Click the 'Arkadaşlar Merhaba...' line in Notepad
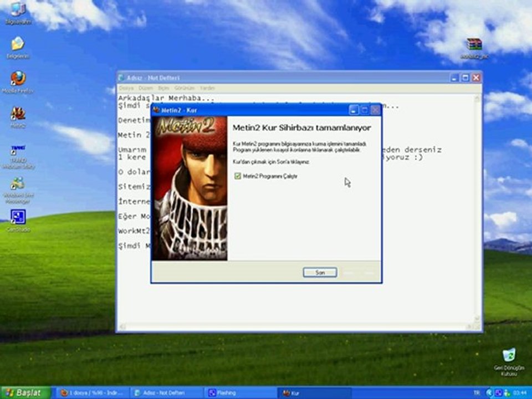This screenshot has height=399, width=532. (x=166, y=98)
